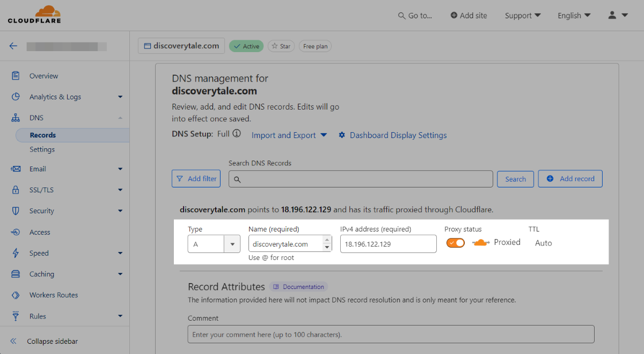Viewport: 644px width, 354px height.
Task: Open DNS Settings in sidebar
Action: point(42,149)
